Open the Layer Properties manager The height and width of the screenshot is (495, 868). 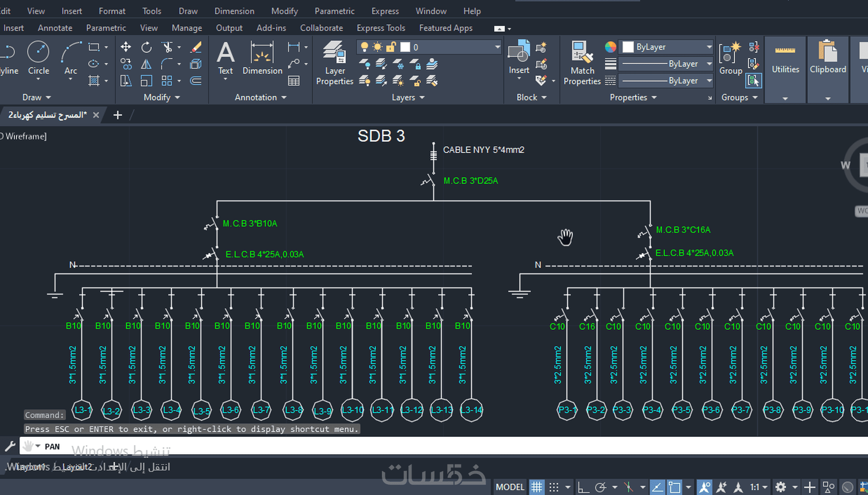click(x=334, y=63)
